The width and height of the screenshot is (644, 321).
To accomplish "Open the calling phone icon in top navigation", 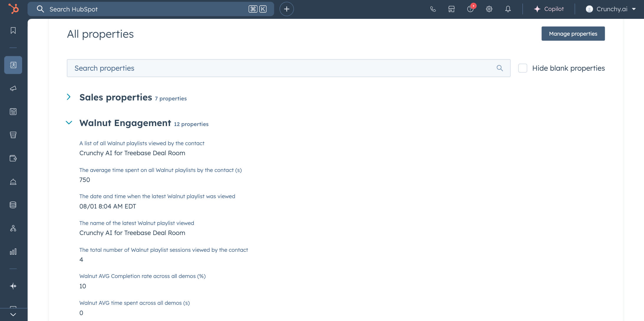I will point(433,9).
